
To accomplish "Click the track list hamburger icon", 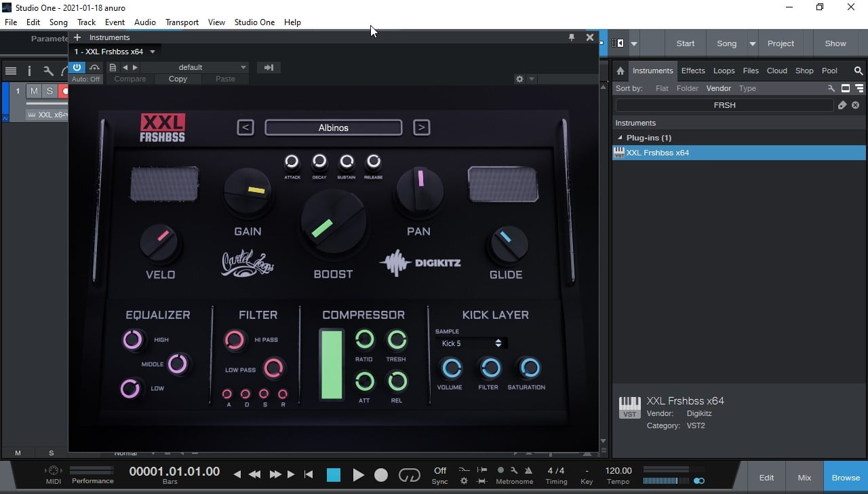I will (x=10, y=71).
